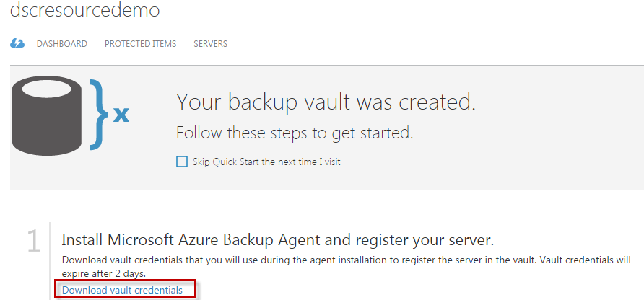Open the Protected Items tab
The image size is (644, 300).
(x=140, y=44)
